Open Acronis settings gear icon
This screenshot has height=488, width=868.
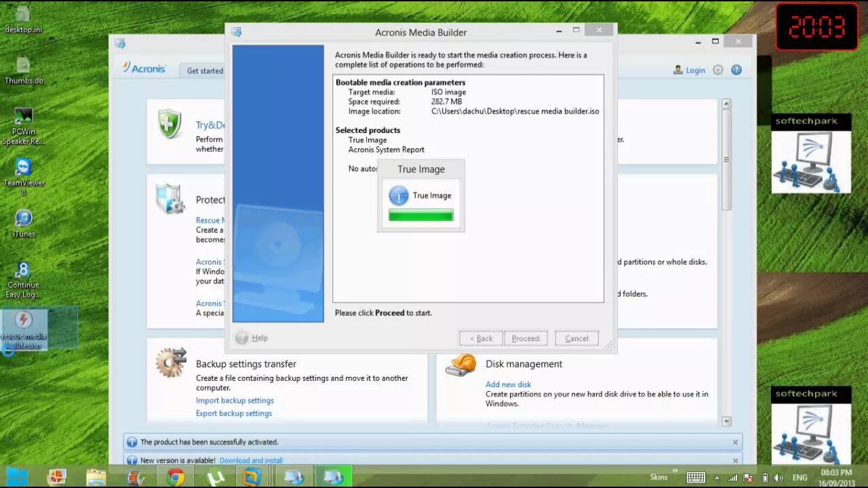point(718,70)
